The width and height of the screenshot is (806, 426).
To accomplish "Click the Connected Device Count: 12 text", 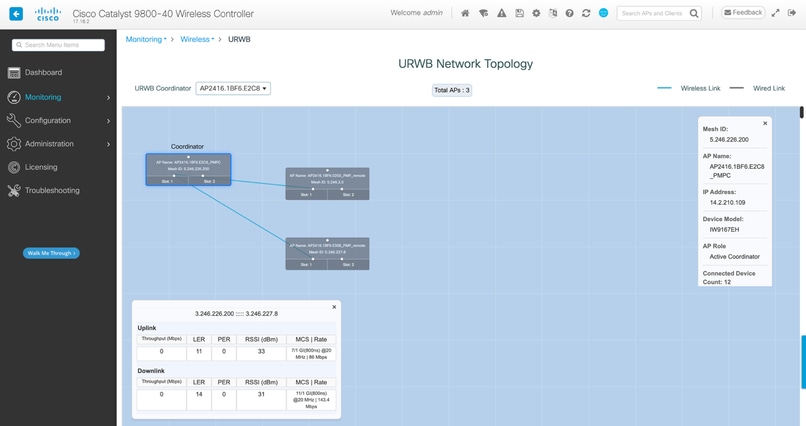I will tap(729, 277).
